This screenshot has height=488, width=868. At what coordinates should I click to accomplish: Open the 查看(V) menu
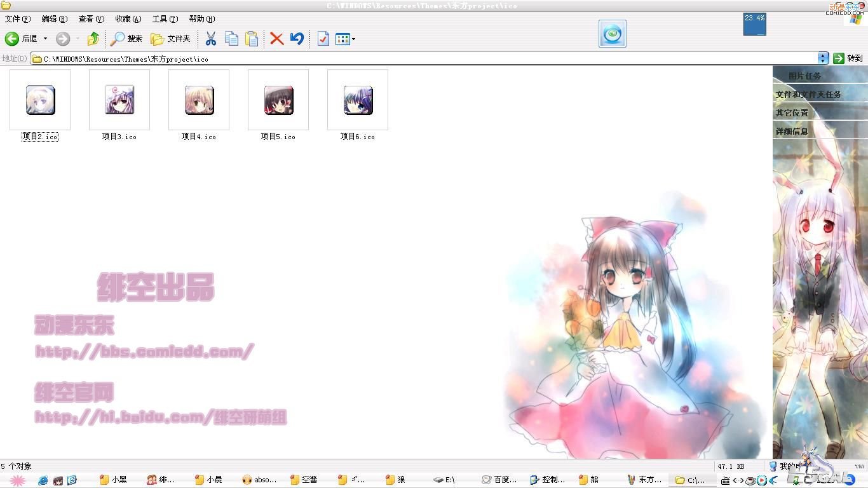[x=92, y=19]
